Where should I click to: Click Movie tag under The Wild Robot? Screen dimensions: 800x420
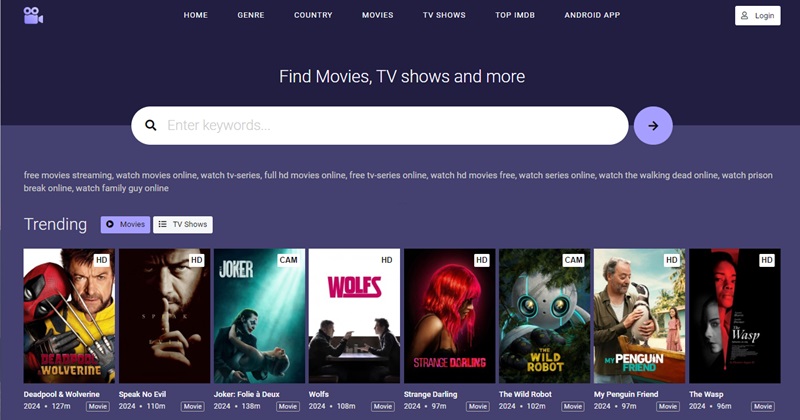pyautogui.click(x=573, y=407)
